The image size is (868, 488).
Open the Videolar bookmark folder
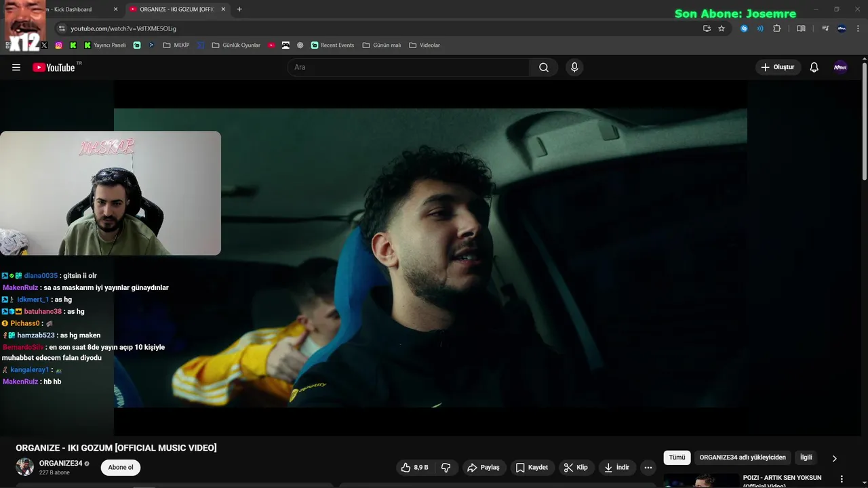(x=425, y=45)
